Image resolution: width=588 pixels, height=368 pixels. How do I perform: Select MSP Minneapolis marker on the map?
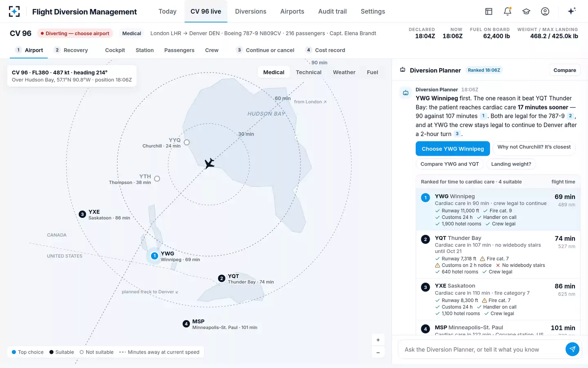(x=186, y=324)
